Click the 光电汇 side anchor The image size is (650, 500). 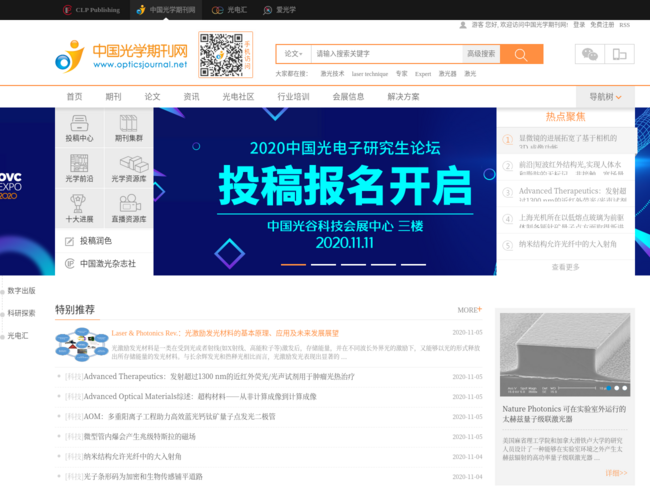(x=18, y=335)
